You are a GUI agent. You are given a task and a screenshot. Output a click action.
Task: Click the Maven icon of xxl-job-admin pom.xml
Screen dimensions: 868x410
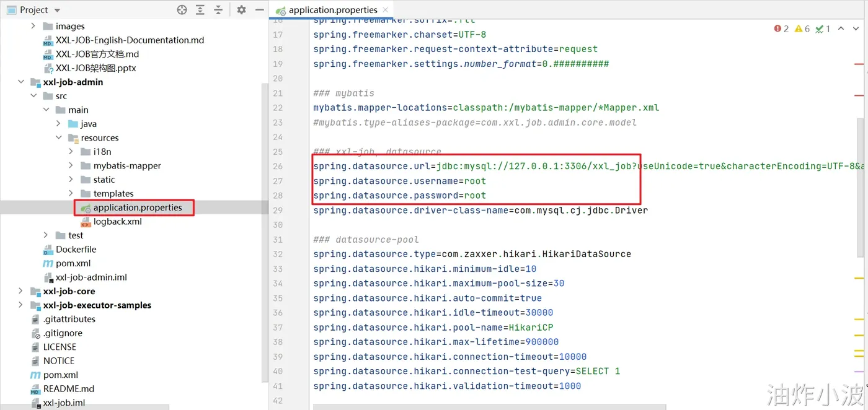click(48, 263)
